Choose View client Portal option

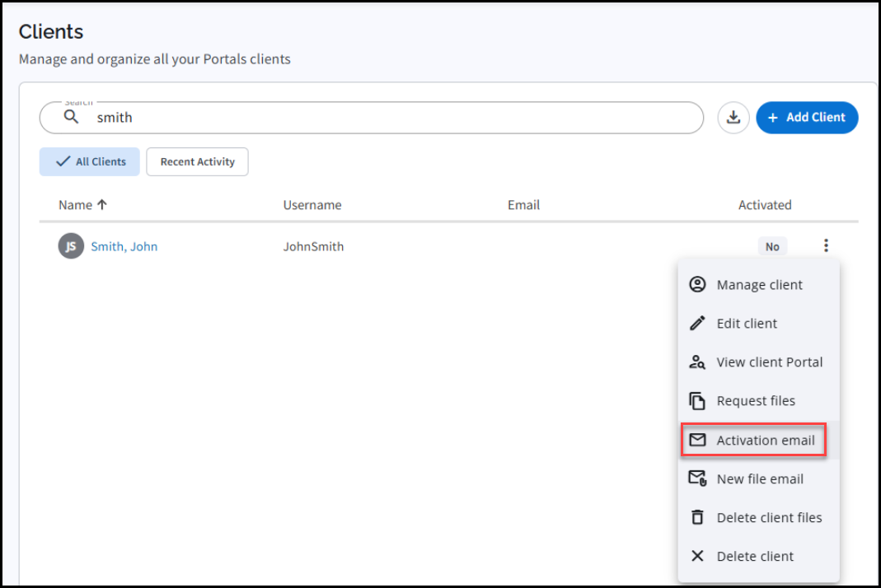tap(769, 362)
